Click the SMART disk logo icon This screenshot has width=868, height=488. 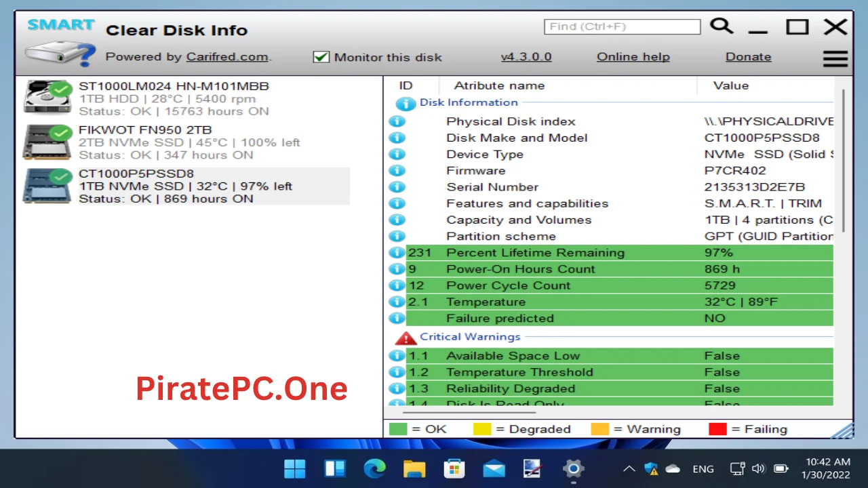pos(60,43)
